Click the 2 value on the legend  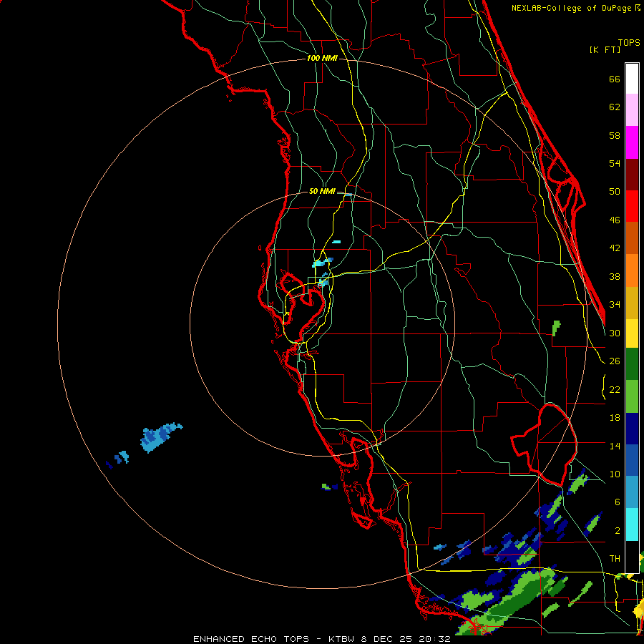[618, 531]
